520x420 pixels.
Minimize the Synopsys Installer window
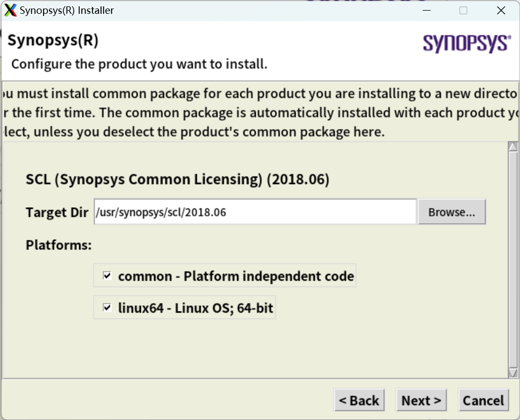(427, 10)
